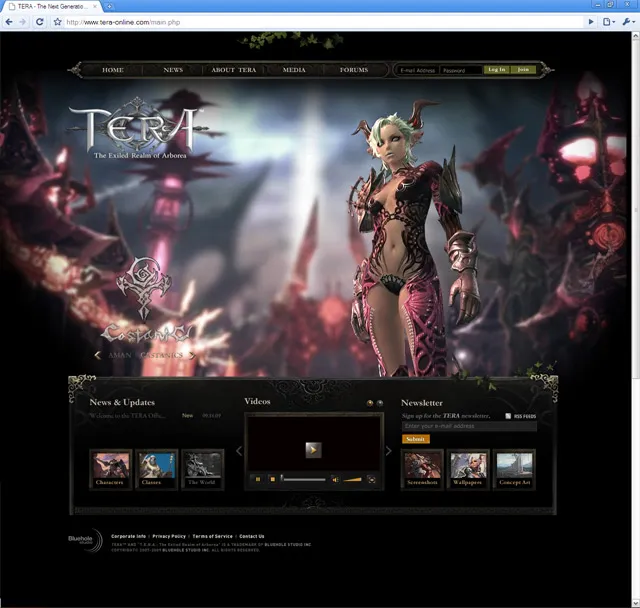Stop the video in player controls

tap(272, 479)
